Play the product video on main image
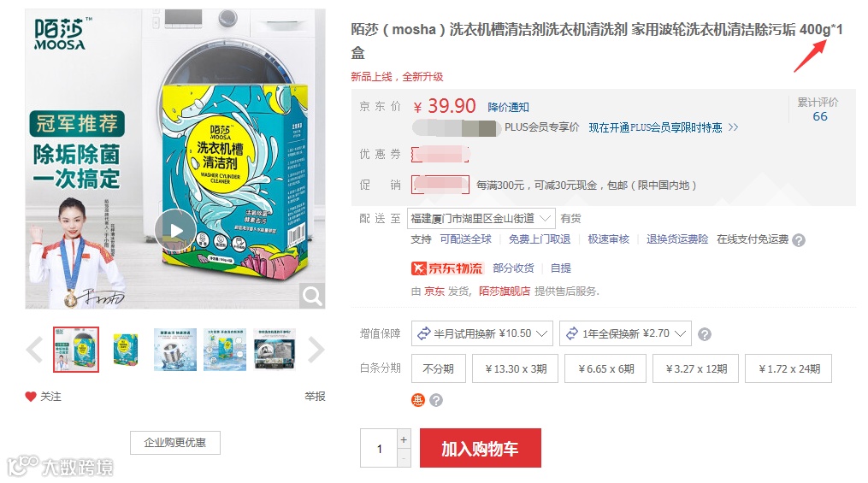Viewport: 868px width, 483px height. click(175, 230)
